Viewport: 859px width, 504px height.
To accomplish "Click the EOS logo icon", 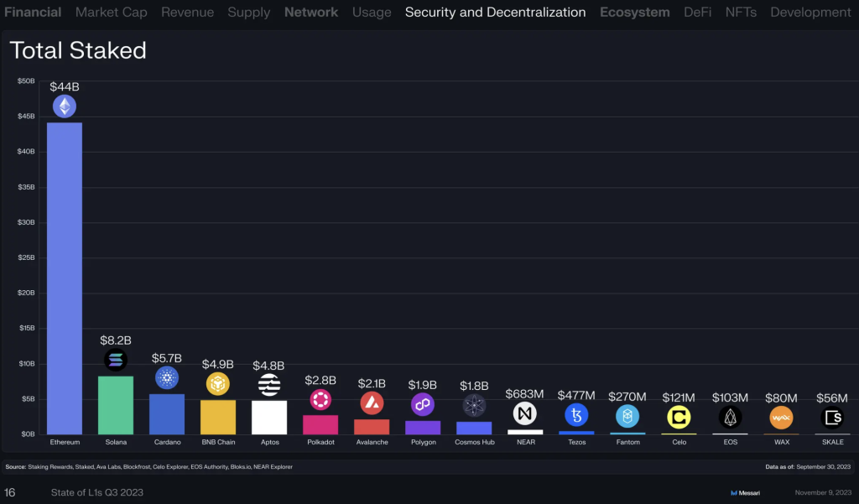I will click(x=731, y=418).
